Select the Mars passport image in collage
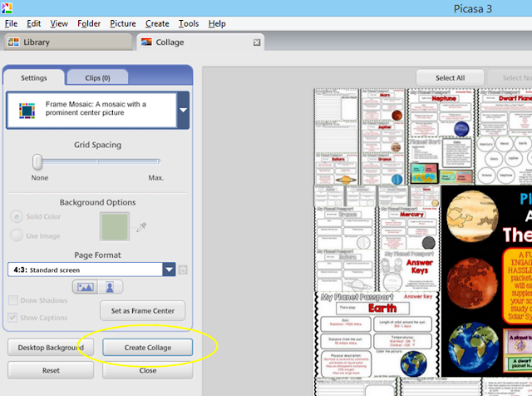532x396 pixels. point(382,106)
